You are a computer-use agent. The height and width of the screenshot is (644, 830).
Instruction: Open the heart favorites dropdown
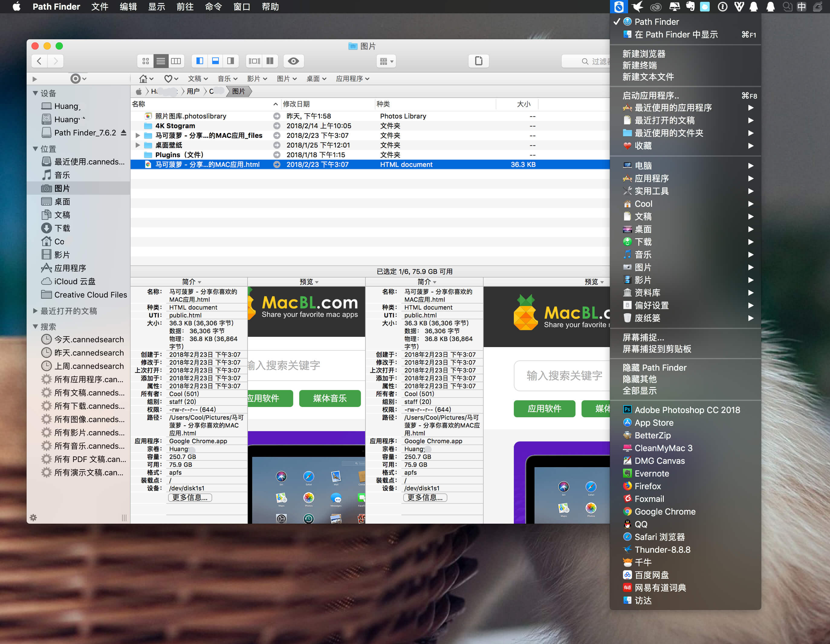click(171, 79)
